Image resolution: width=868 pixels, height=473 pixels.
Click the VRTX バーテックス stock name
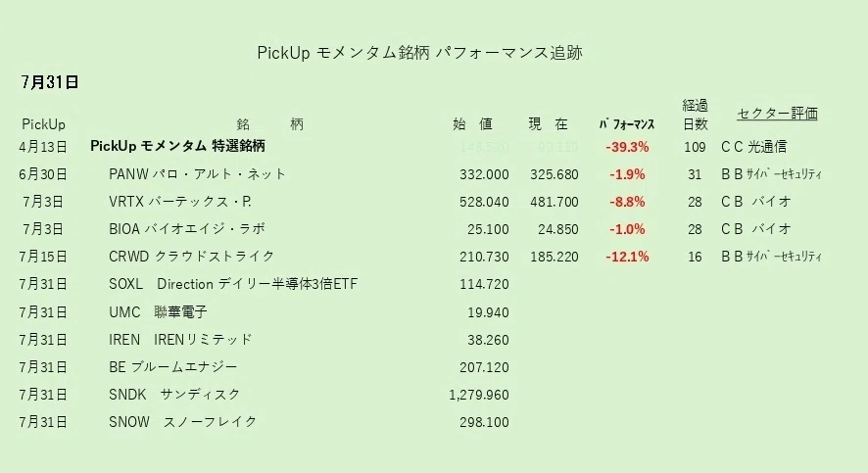pos(180,202)
